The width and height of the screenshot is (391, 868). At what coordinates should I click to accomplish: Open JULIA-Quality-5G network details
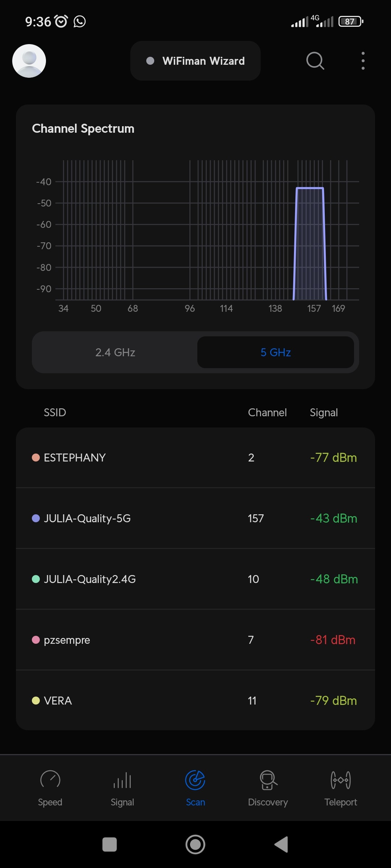point(195,518)
